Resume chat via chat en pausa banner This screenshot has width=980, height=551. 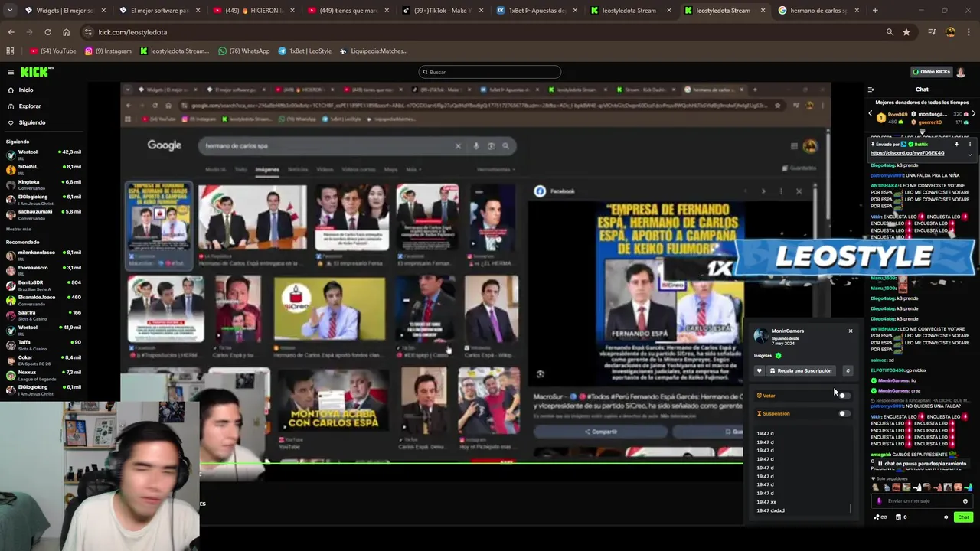[922, 464]
